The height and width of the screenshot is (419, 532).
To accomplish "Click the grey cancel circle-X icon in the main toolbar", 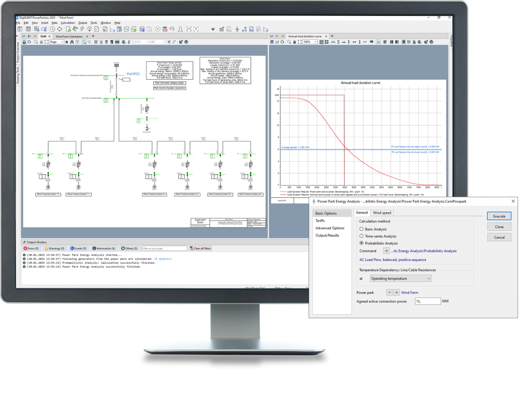I will tap(158, 29).
